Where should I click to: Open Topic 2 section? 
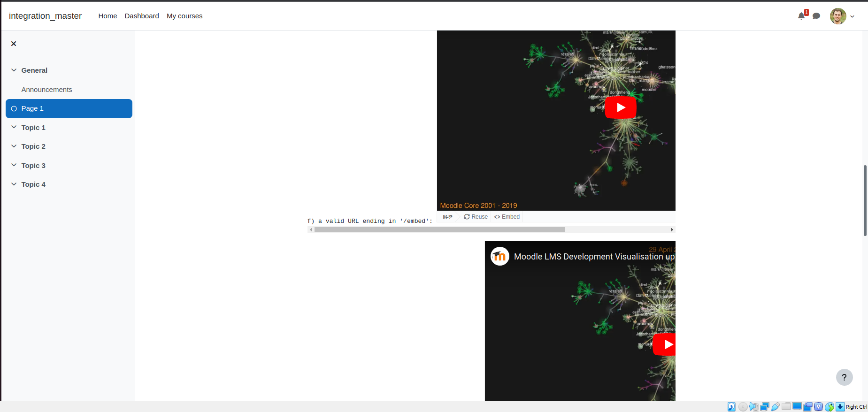33,146
